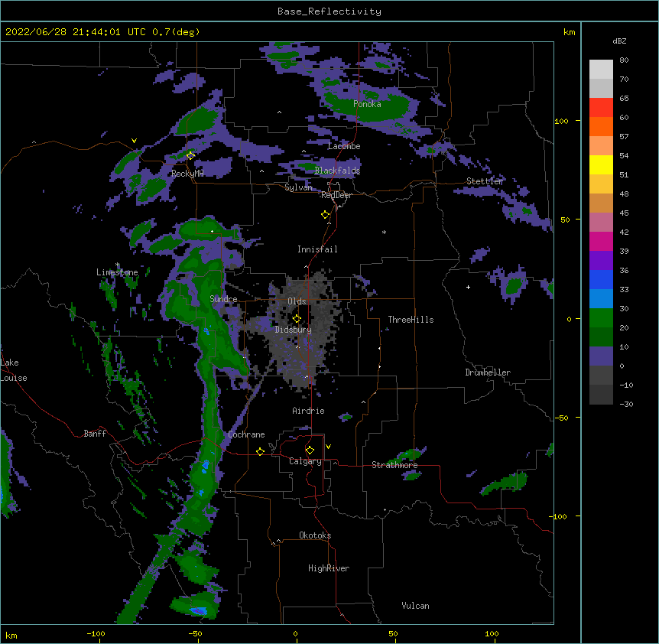Click the Cochrane town label
The height and width of the screenshot is (644, 659).
246,434
